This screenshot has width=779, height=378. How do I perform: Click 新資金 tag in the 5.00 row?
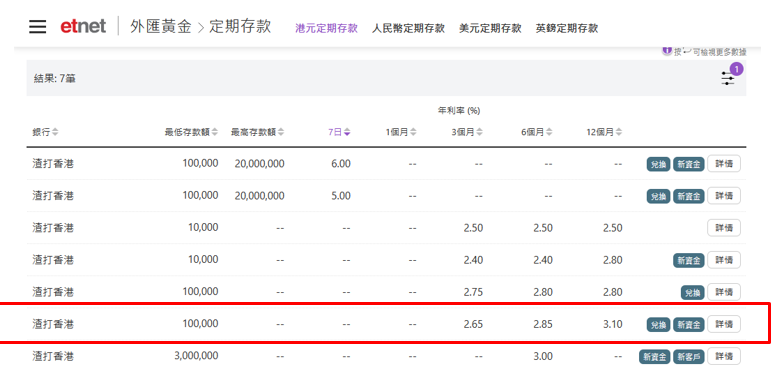click(689, 196)
